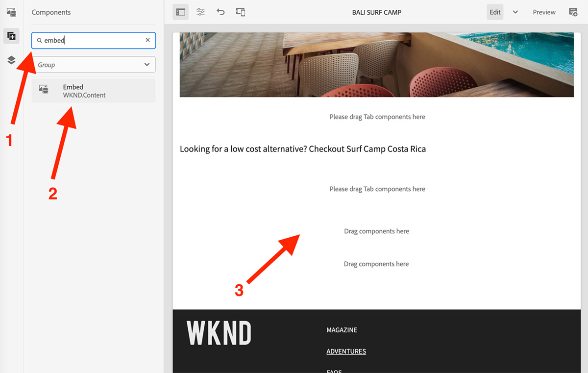The image size is (588, 373).
Task: Switch to Preview mode
Action: pos(544,12)
